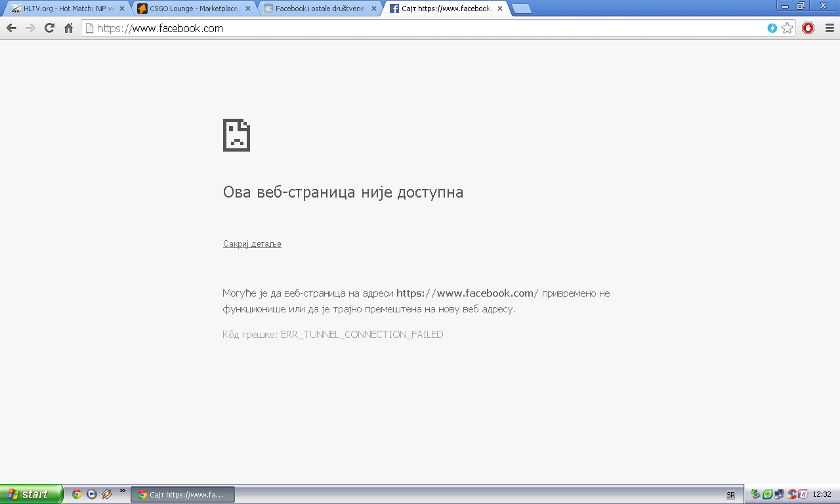Image resolution: width=840 pixels, height=504 pixels.
Task: Click the green eye tray icon
Action: pyautogui.click(x=767, y=494)
